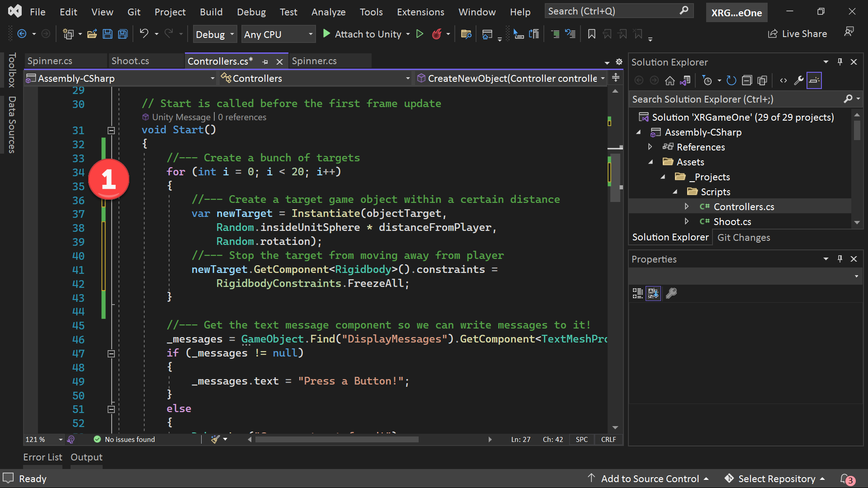The height and width of the screenshot is (488, 868).
Task: Open the Debug configuration dropdown
Action: click(x=215, y=34)
